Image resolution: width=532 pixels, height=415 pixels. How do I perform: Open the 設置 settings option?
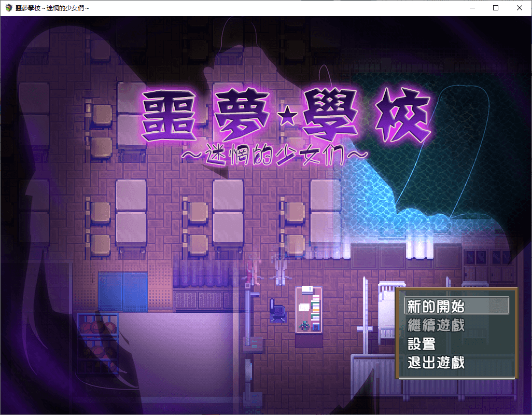[421, 344]
